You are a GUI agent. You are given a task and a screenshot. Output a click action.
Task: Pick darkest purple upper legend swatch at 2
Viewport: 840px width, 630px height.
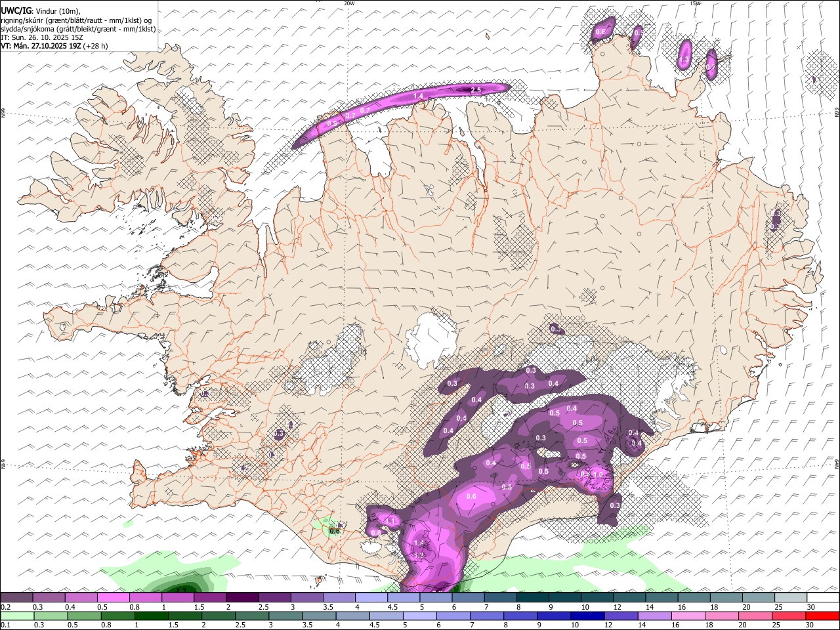[242, 598]
